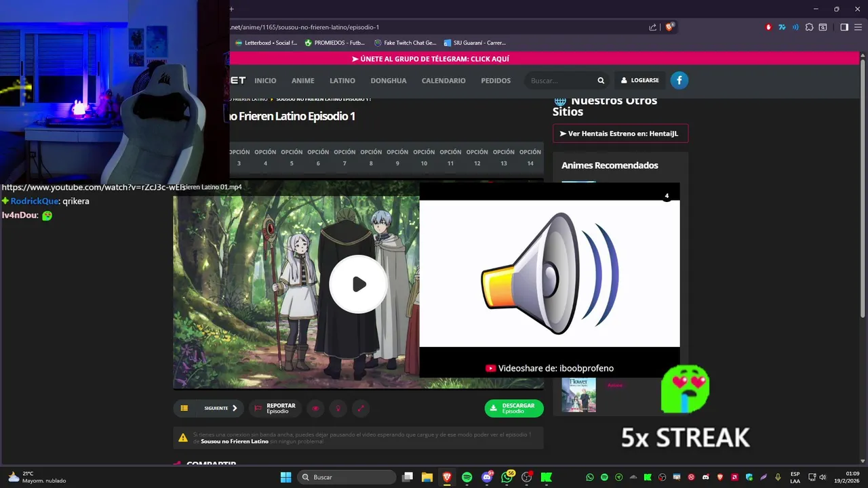
Task: Open WhatsApp from taskbar
Action: (507, 477)
